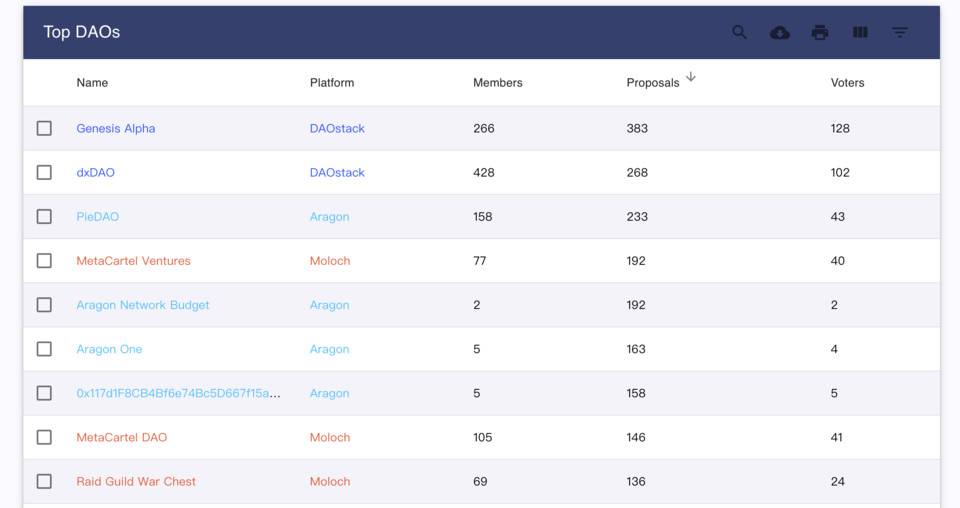Viewport: 960px width, 508px height.
Task: Follow the Moloch link for MetaCartel DAO
Action: click(330, 437)
